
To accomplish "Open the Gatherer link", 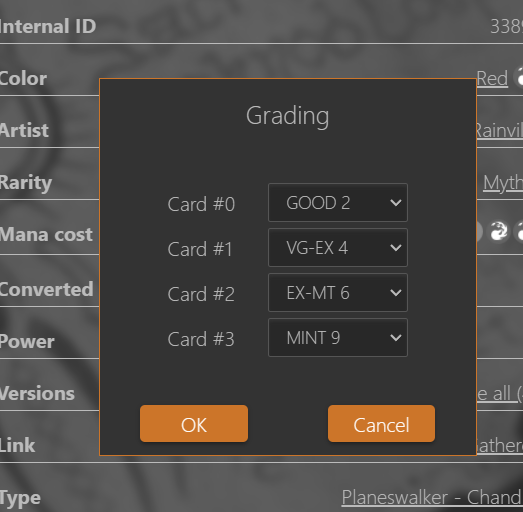I will [500, 446].
